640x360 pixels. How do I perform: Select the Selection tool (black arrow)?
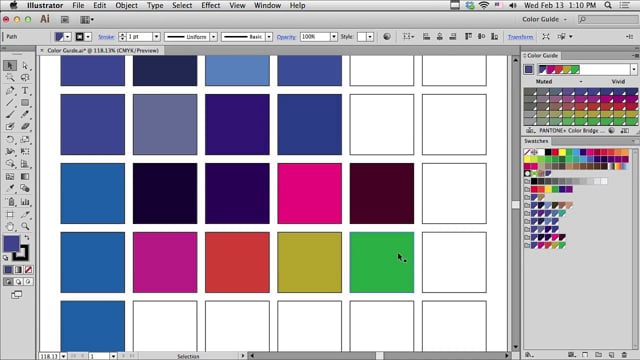(x=10, y=65)
